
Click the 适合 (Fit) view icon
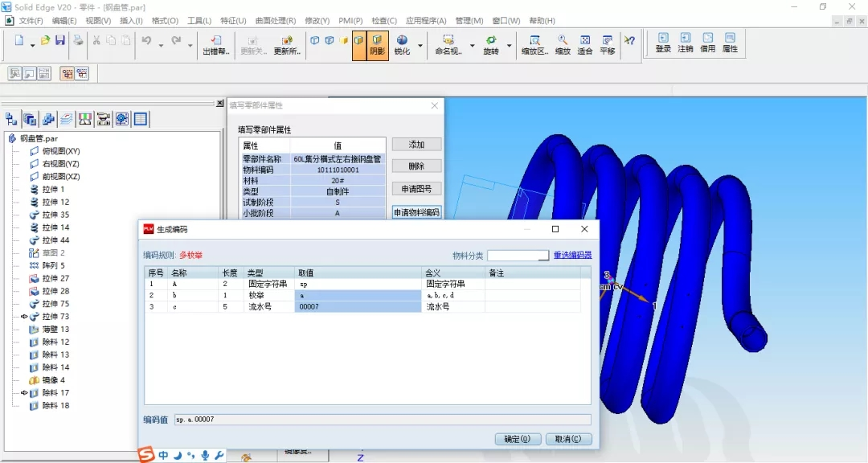pyautogui.click(x=585, y=44)
